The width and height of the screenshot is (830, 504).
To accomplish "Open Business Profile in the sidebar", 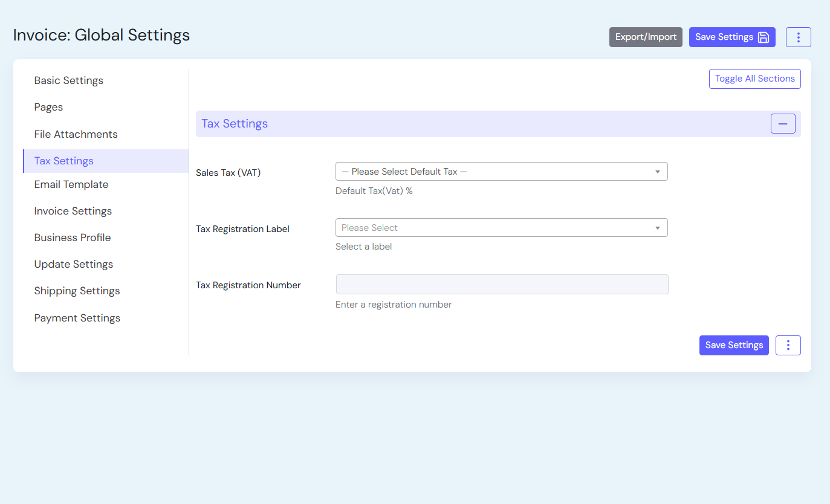I will coord(73,237).
